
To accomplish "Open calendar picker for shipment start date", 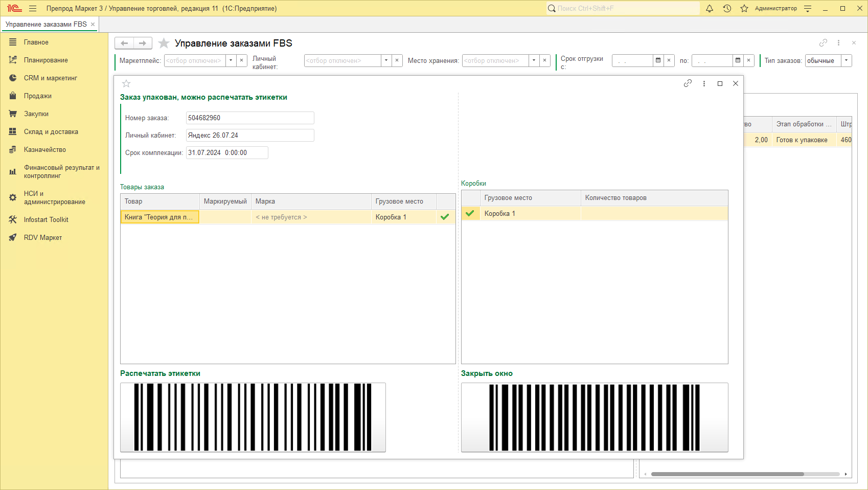I will [x=658, y=60].
